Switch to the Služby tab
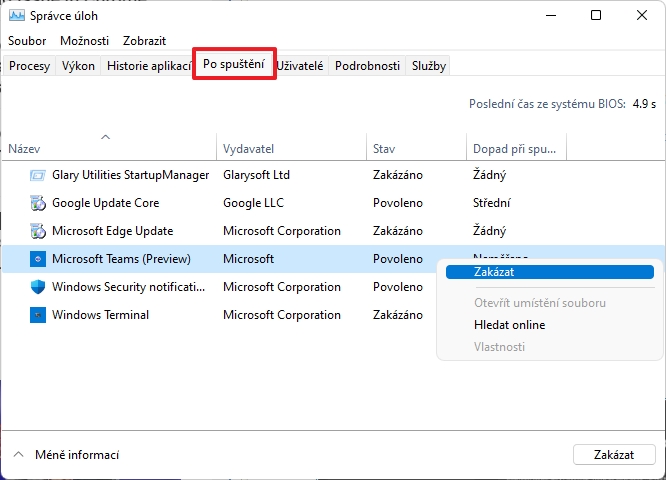The width and height of the screenshot is (666, 480). pyautogui.click(x=429, y=66)
